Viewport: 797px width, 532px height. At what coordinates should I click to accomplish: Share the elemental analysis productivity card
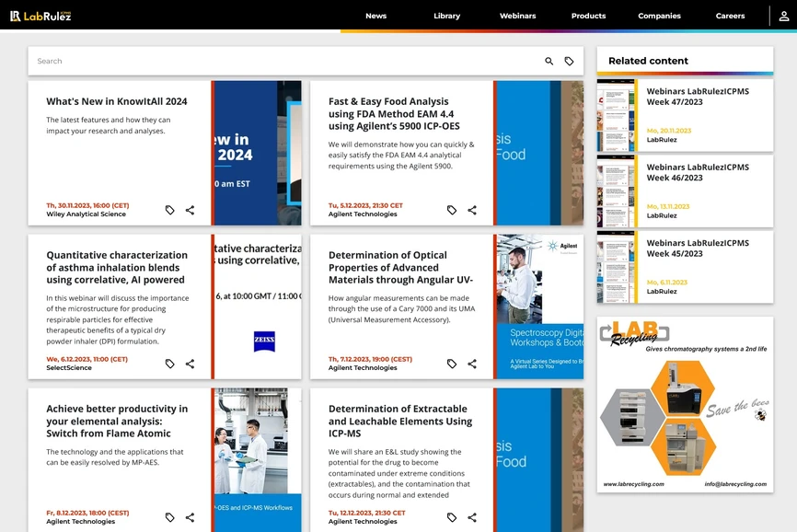[x=191, y=517]
